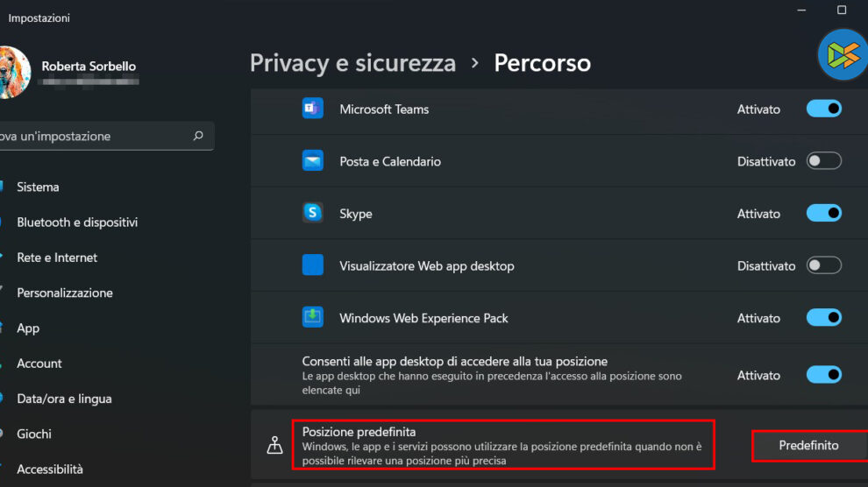Go back to Privacy e sicurezza breadcrumb
The height and width of the screenshot is (487, 868).
pos(352,64)
